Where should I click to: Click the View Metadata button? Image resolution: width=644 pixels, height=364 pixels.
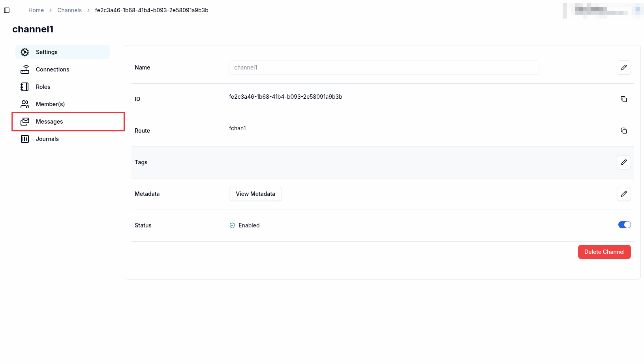255,194
